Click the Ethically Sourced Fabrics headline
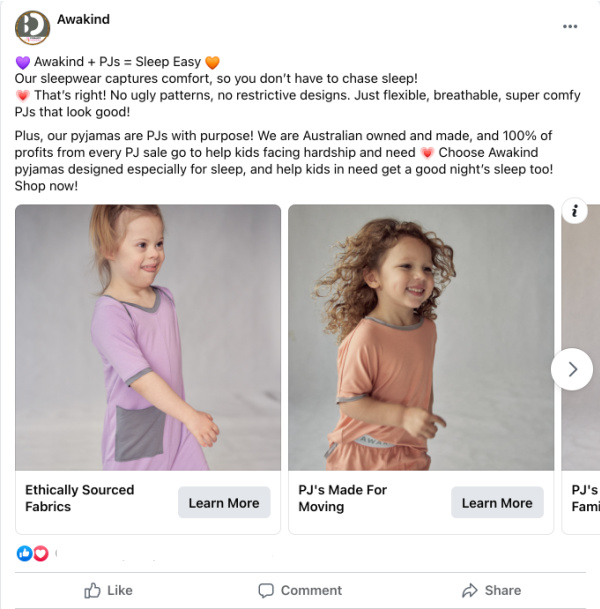Image resolution: width=600 pixels, height=609 pixels. tap(80, 498)
